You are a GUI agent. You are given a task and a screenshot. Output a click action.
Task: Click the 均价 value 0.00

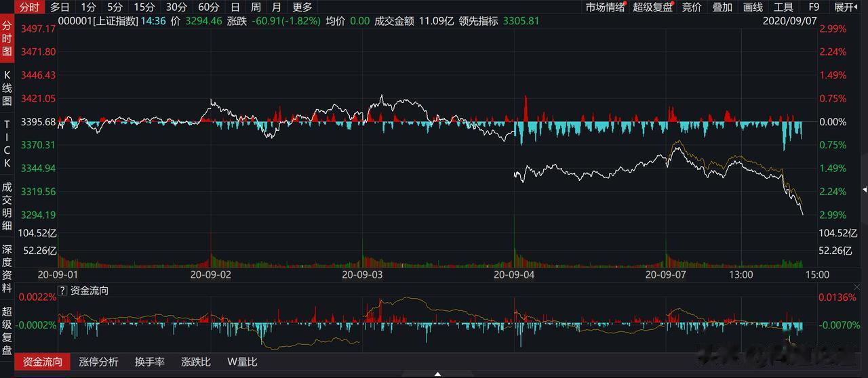(x=360, y=21)
